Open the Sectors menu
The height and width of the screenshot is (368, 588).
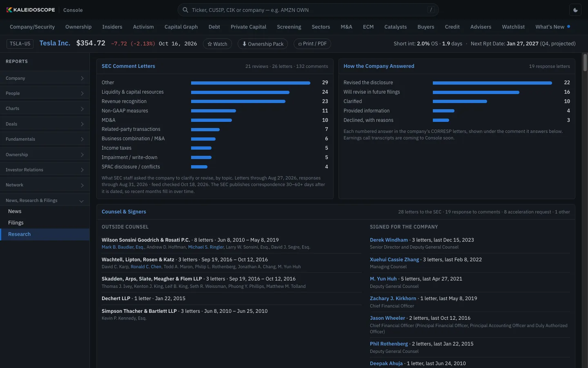pos(321,27)
